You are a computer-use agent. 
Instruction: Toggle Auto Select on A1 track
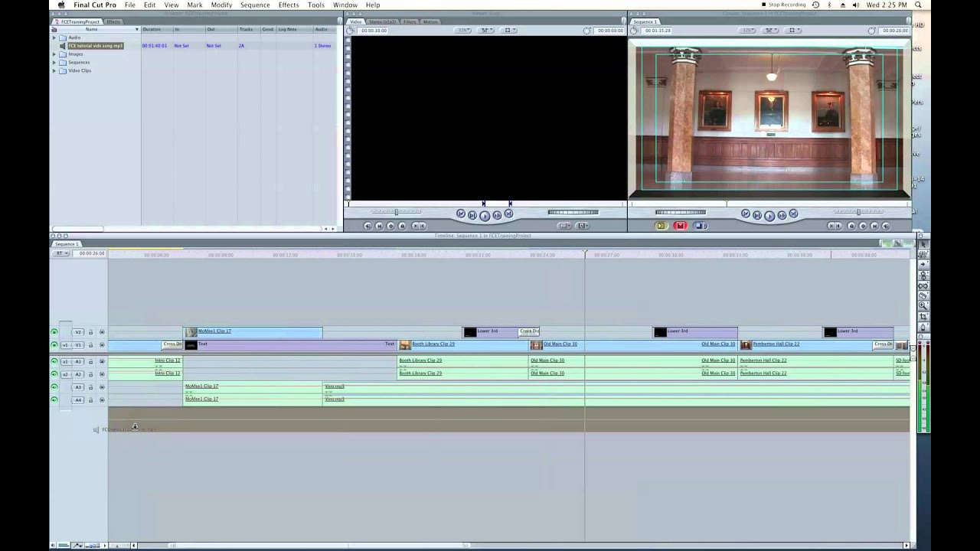(102, 361)
